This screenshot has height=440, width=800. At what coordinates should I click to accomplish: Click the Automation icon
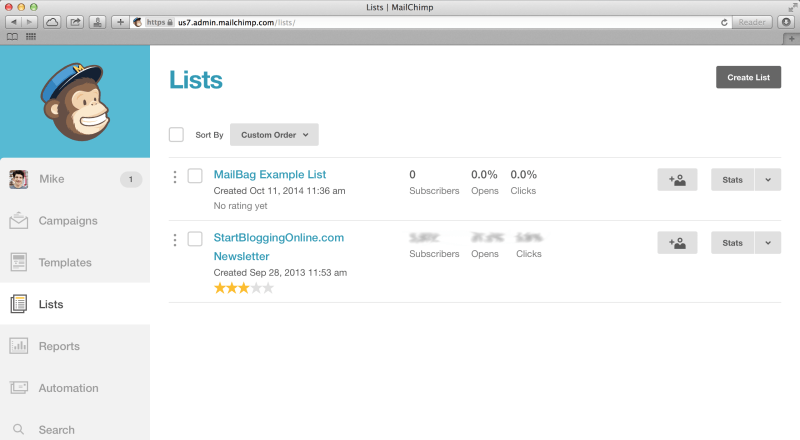point(19,387)
